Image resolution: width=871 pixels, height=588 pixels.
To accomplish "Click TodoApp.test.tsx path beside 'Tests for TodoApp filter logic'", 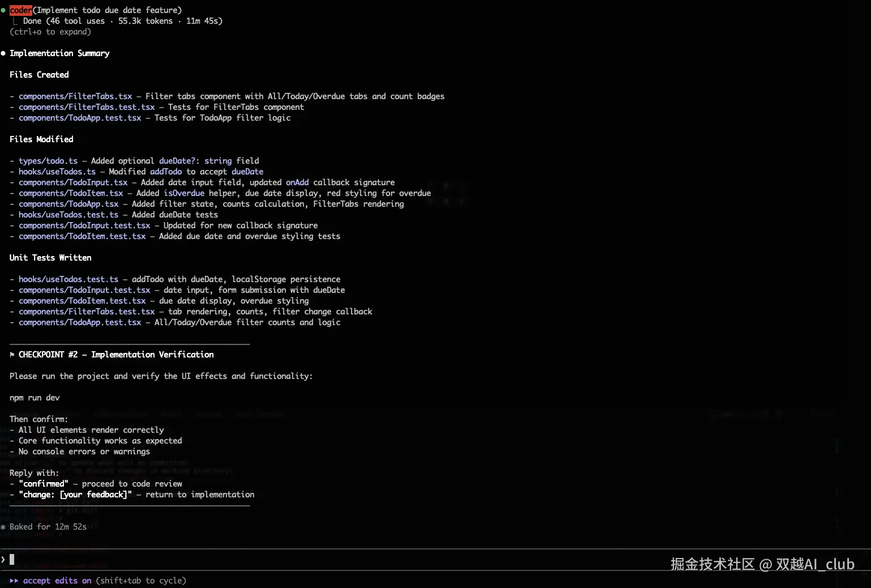I will [80, 118].
